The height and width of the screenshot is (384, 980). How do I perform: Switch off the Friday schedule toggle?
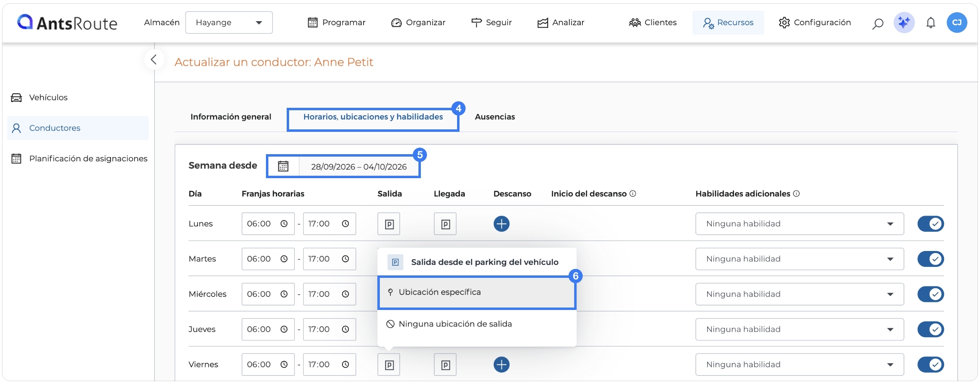[930, 364]
